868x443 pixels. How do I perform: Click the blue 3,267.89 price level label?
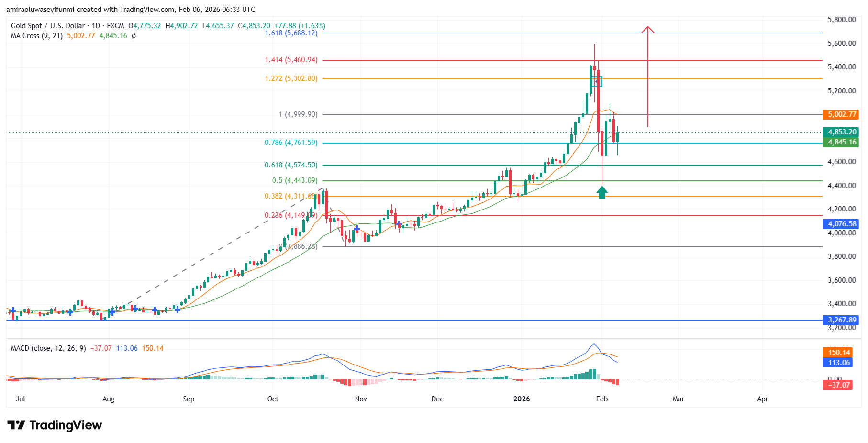tap(840, 320)
